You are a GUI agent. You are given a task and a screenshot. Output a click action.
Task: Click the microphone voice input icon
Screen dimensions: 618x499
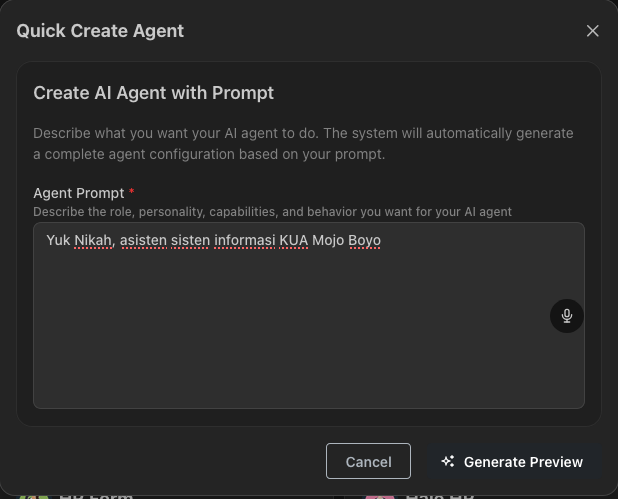pyautogui.click(x=566, y=316)
